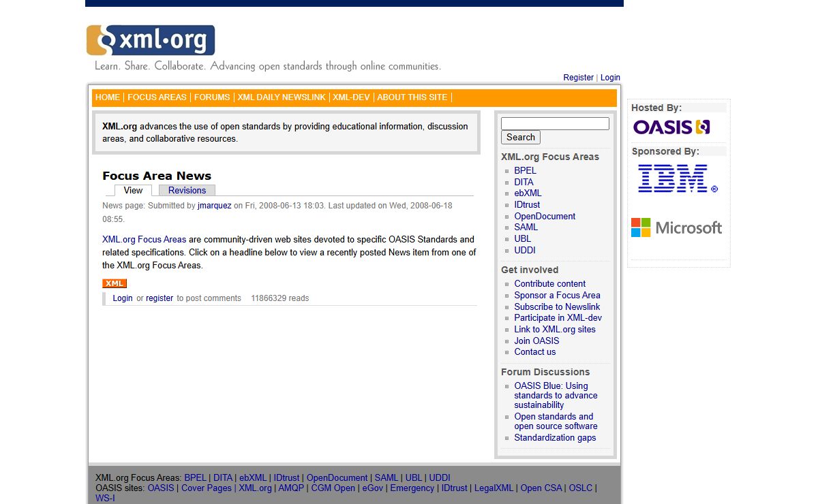The image size is (818, 504).
Task: Click the Join OASIS link
Action: [536, 341]
